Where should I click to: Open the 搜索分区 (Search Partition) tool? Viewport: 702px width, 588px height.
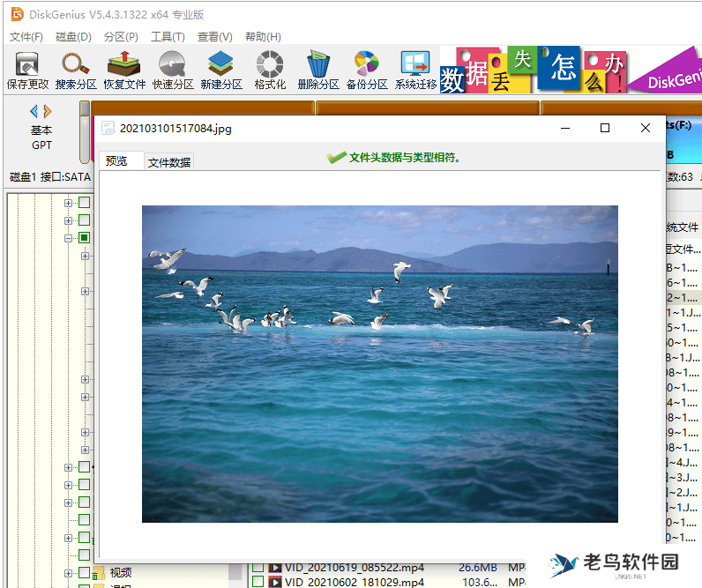(76, 70)
